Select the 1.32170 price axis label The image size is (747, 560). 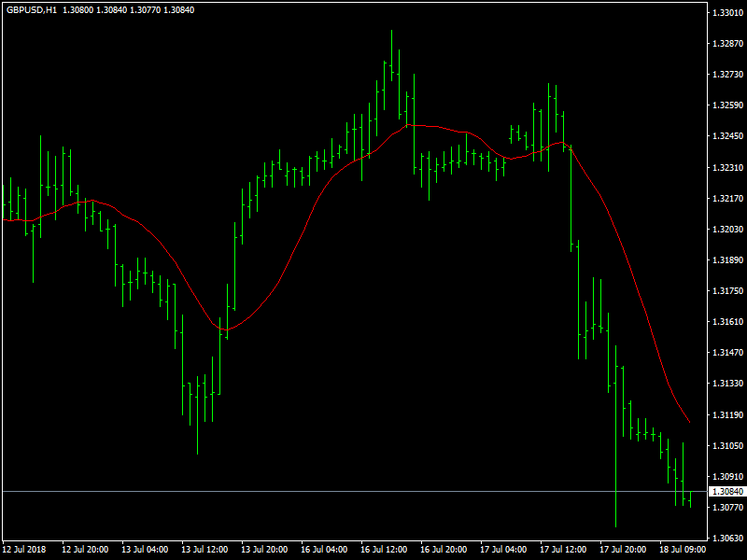tap(727, 199)
